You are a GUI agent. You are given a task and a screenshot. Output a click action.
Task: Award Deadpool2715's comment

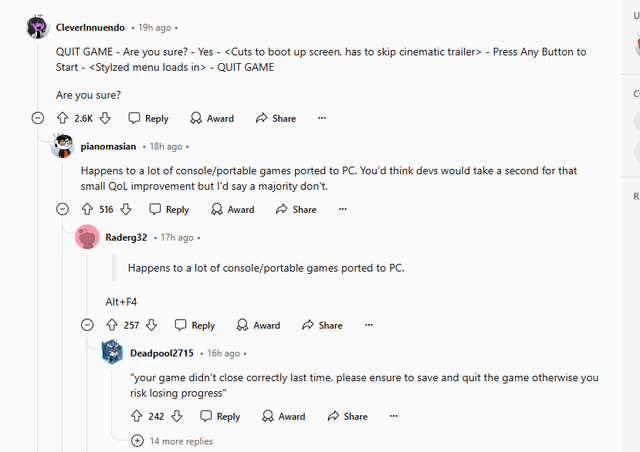point(283,416)
